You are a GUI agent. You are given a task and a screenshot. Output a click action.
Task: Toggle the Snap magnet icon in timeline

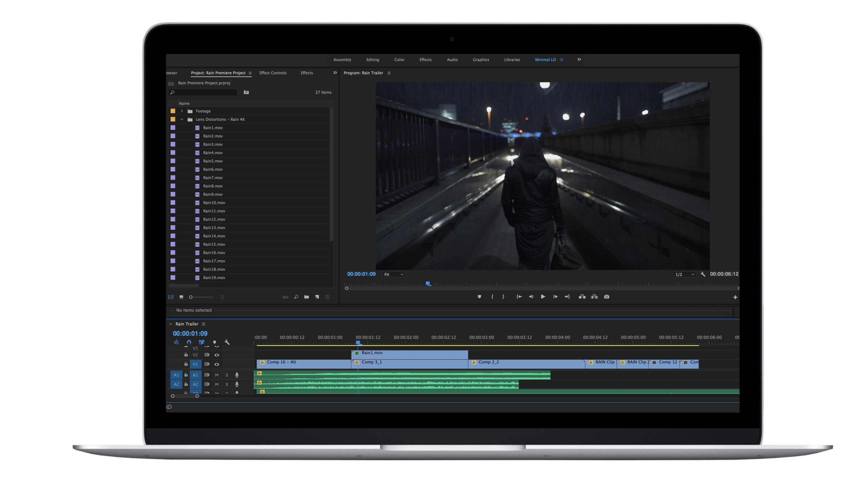click(189, 342)
